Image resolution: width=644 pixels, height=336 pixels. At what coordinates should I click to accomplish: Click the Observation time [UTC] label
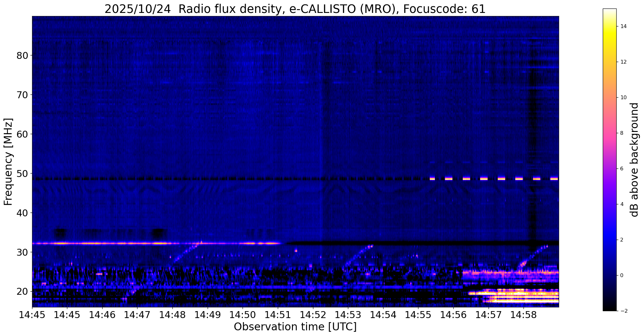[x=295, y=327]
